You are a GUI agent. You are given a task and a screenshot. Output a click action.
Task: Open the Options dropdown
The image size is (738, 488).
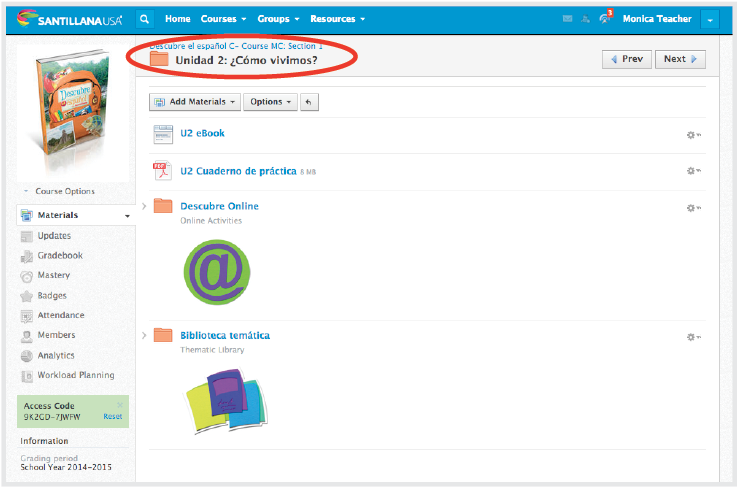(x=271, y=102)
